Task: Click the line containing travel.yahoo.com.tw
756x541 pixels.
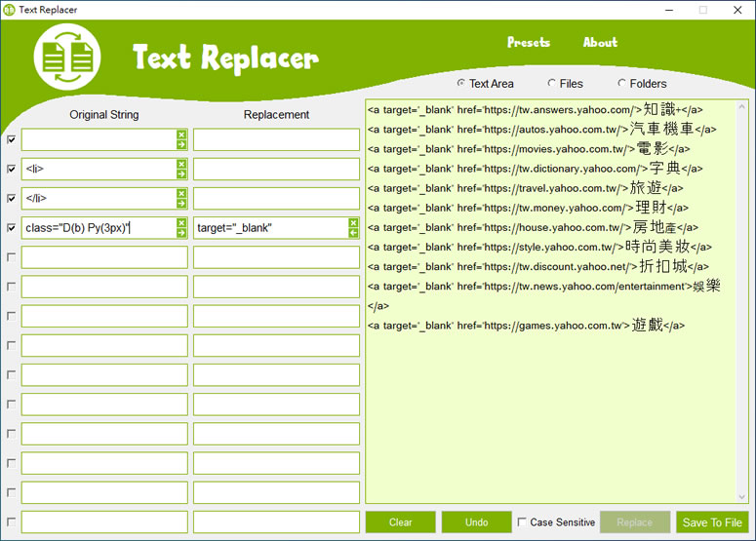Action: (x=525, y=188)
